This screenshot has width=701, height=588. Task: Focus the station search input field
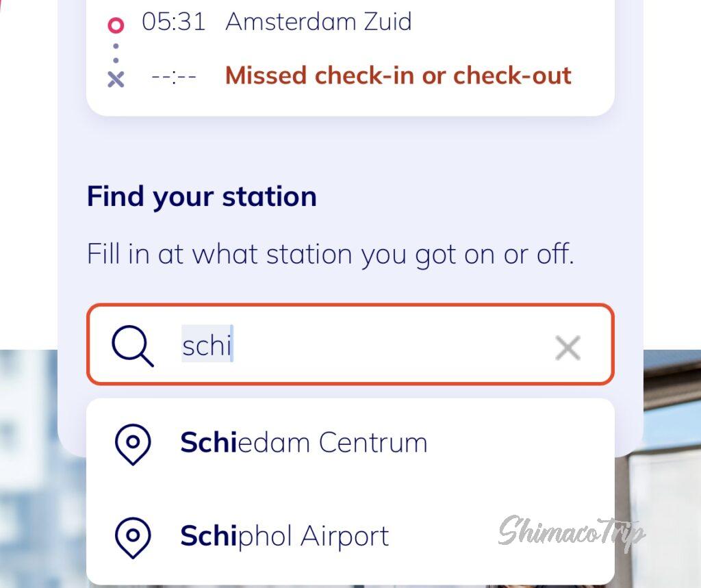click(383, 346)
